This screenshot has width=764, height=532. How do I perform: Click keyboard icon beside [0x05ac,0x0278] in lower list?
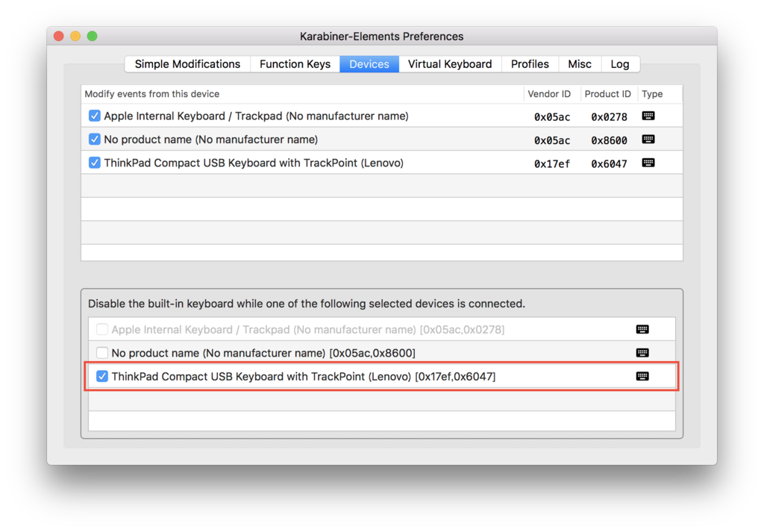coord(642,329)
